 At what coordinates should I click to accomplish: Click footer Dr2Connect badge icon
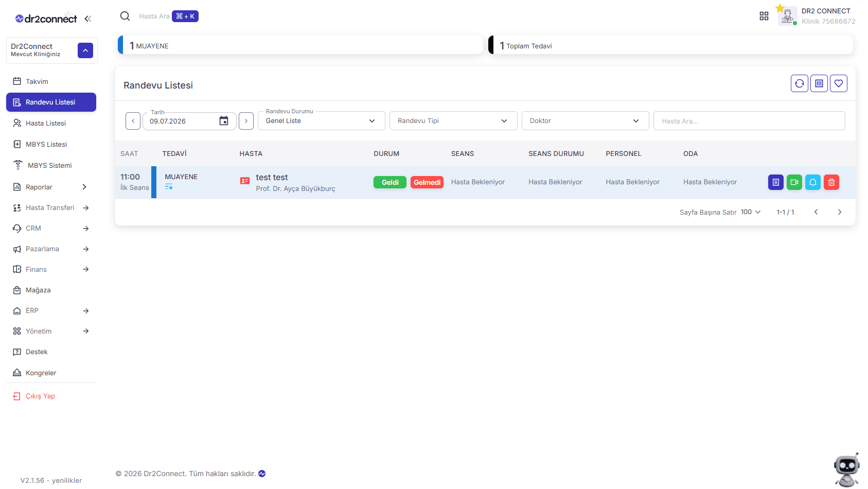pos(262,474)
